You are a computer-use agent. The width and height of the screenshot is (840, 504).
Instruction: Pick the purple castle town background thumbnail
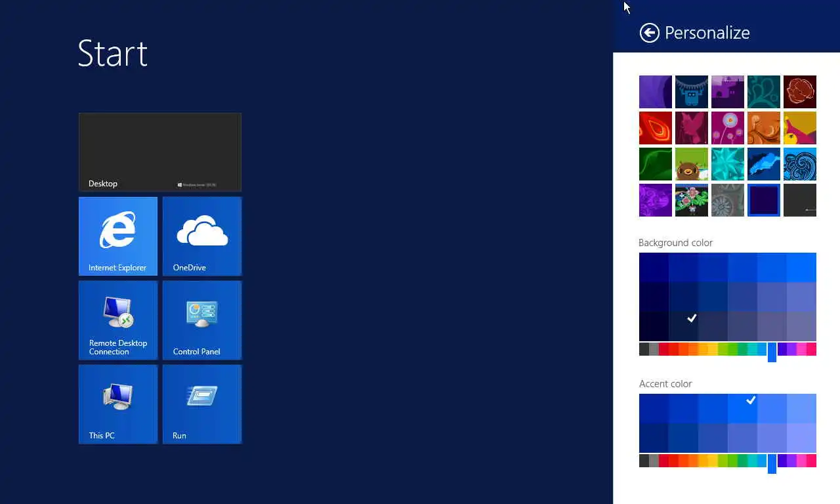coord(728,92)
